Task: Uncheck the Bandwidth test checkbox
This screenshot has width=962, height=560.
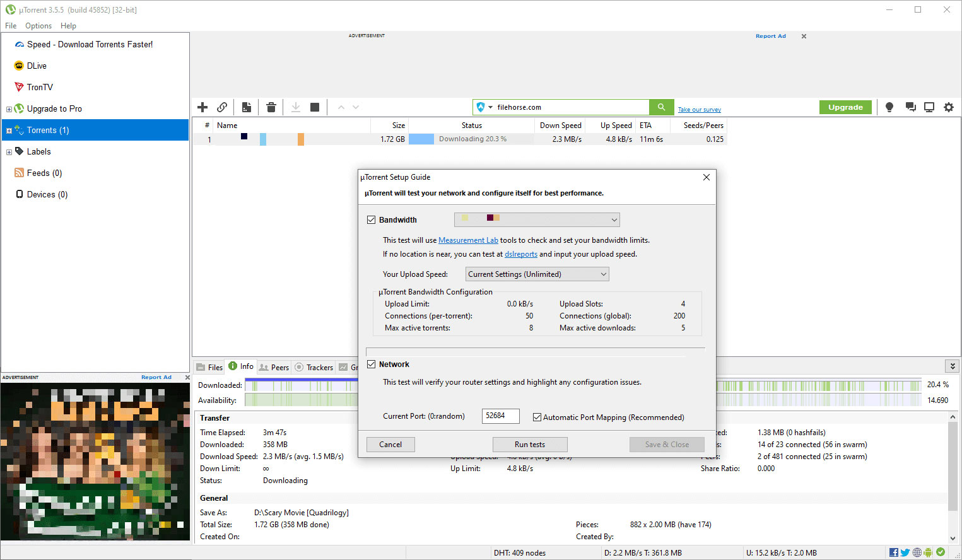Action: coord(372,220)
